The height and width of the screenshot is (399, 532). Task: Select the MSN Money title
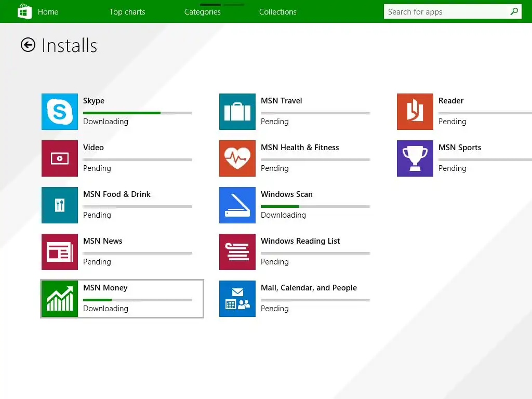105,288
